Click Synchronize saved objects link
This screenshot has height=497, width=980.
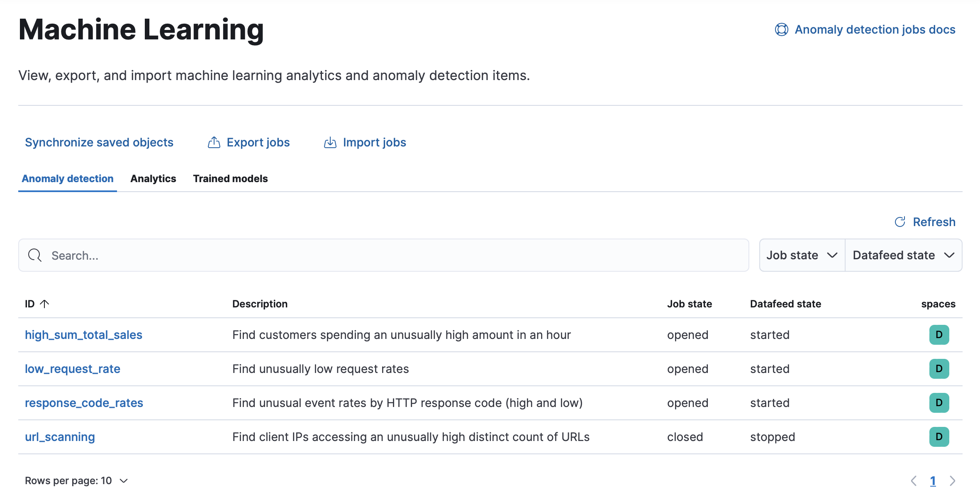click(99, 142)
